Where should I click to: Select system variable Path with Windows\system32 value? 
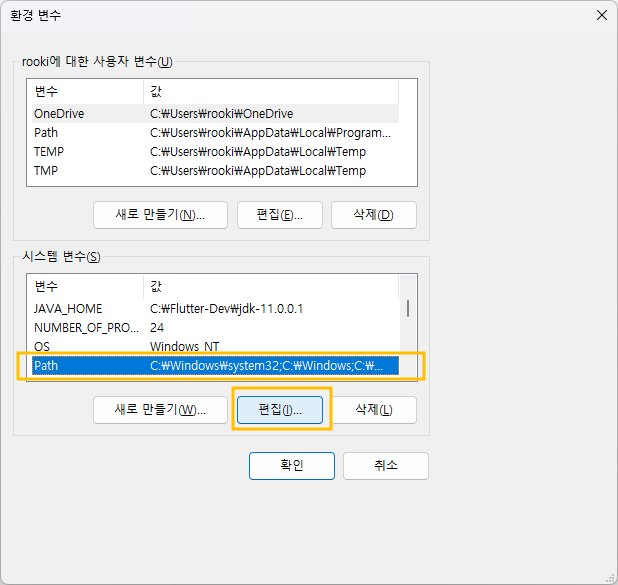pos(215,365)
